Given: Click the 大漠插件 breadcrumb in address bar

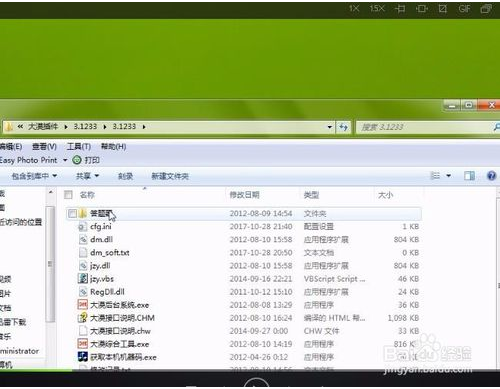Looking at the screenshot, I should tap(43, 127).
